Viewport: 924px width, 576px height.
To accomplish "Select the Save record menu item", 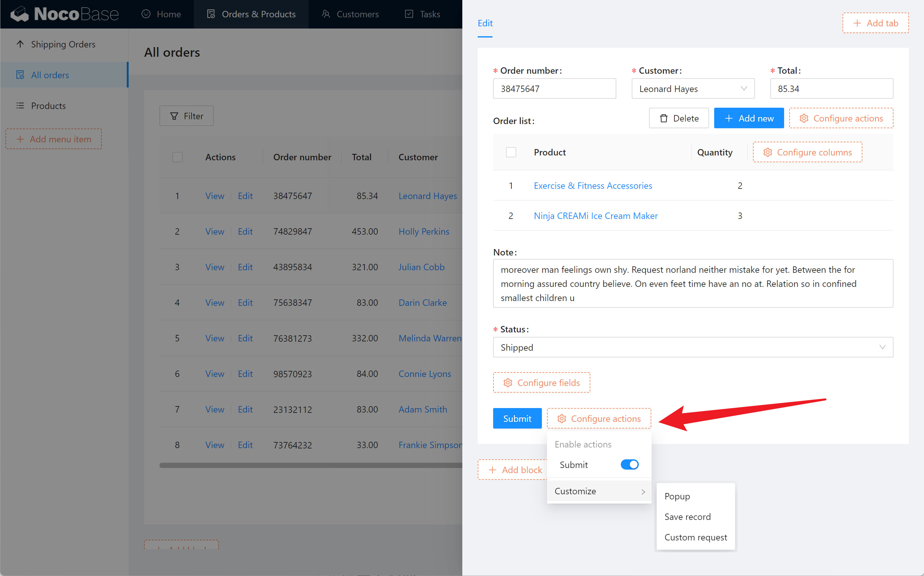I will 688,516.
